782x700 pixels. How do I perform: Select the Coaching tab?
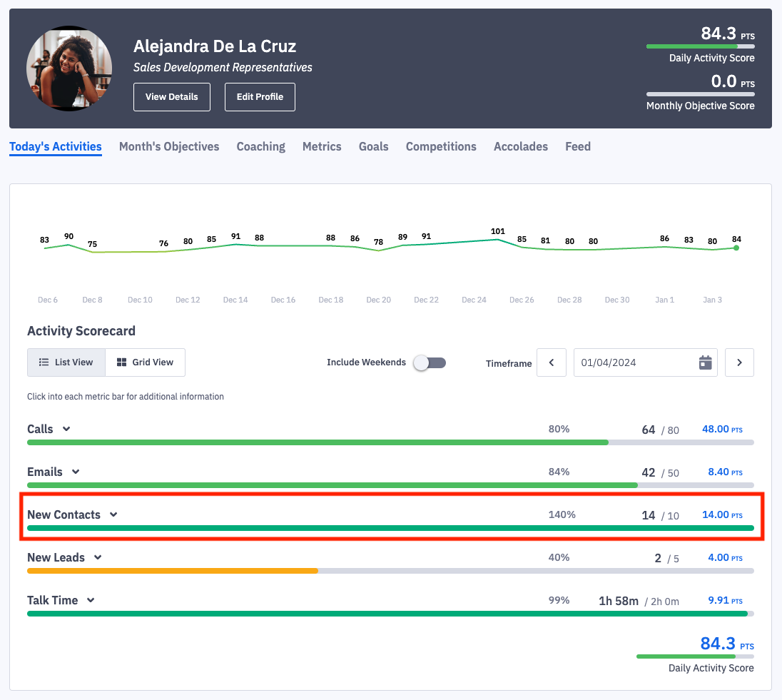pyautogui.click(x=260, y=146)
